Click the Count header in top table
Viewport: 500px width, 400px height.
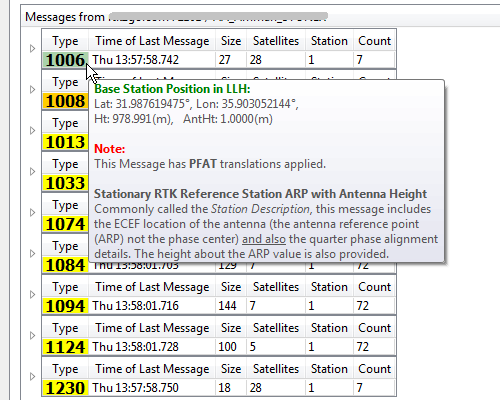click(374, 41)
